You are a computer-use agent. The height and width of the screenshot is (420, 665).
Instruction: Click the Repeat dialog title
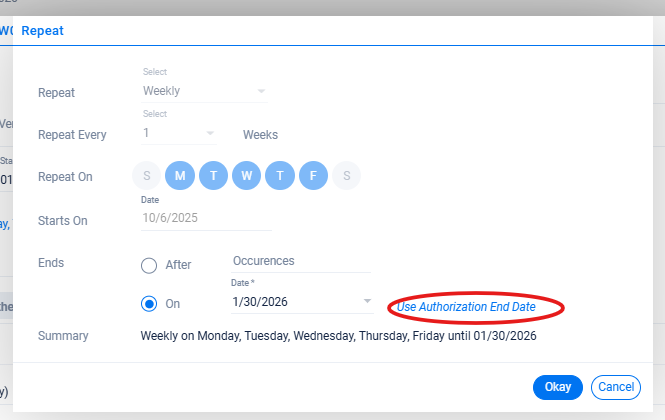42,31
